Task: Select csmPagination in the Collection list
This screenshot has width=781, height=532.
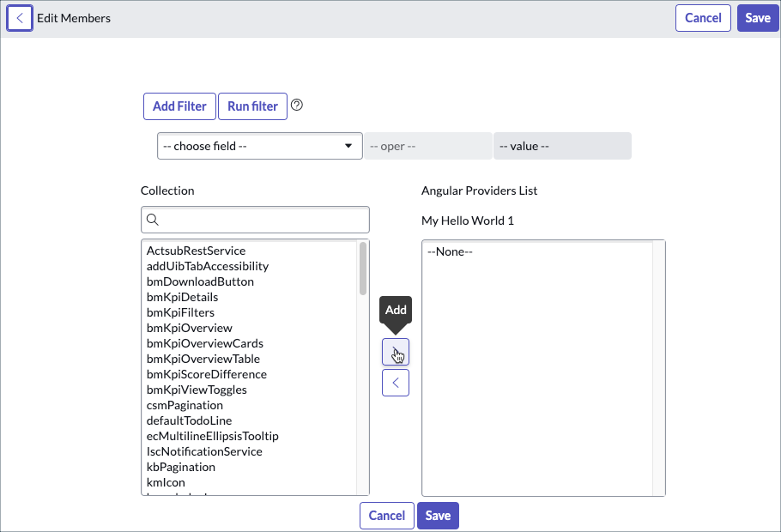Action: pos(184,405)
